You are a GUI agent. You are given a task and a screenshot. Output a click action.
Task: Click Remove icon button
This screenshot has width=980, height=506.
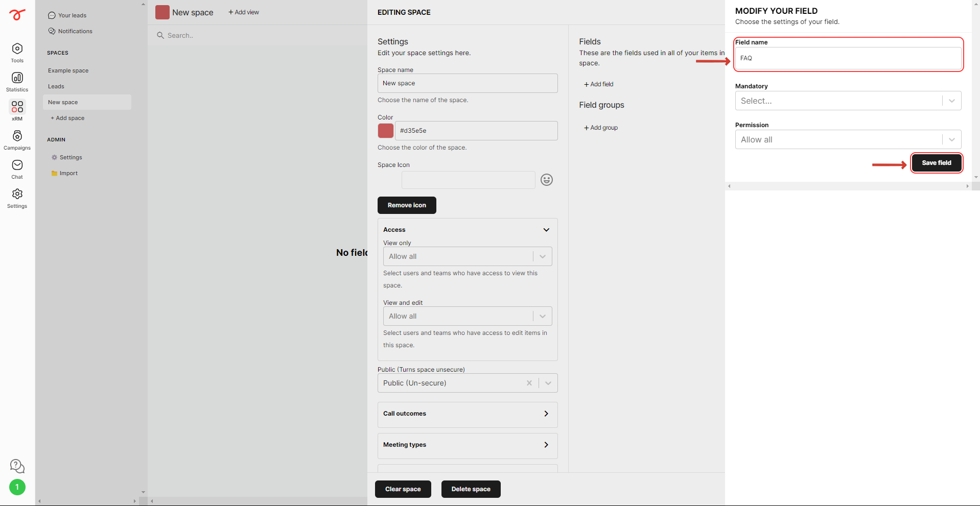tap(407, 205)
